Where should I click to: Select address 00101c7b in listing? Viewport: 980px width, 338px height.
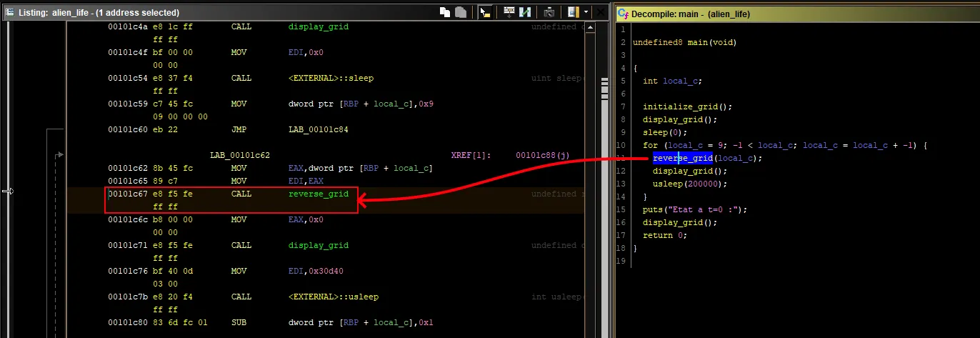[x=128, y=297]
